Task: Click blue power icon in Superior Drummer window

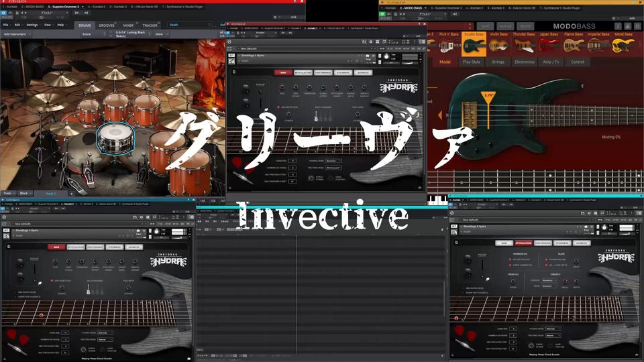Action: [3, 13]
